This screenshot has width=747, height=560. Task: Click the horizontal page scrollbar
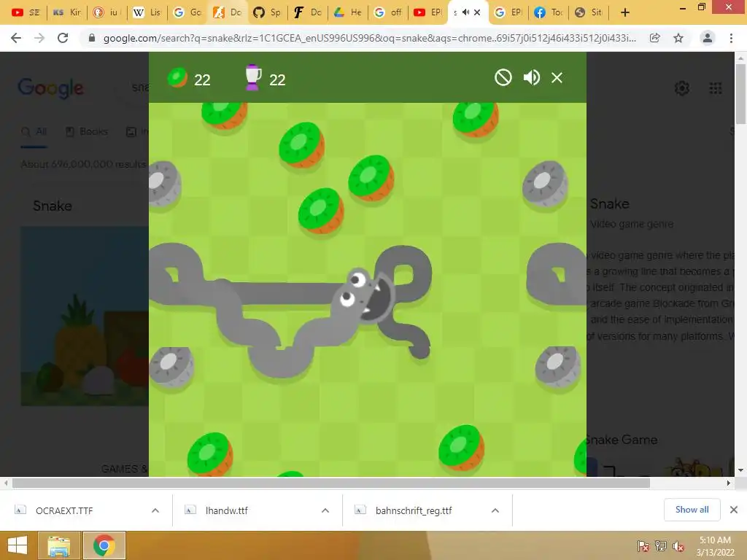[331, 483]
